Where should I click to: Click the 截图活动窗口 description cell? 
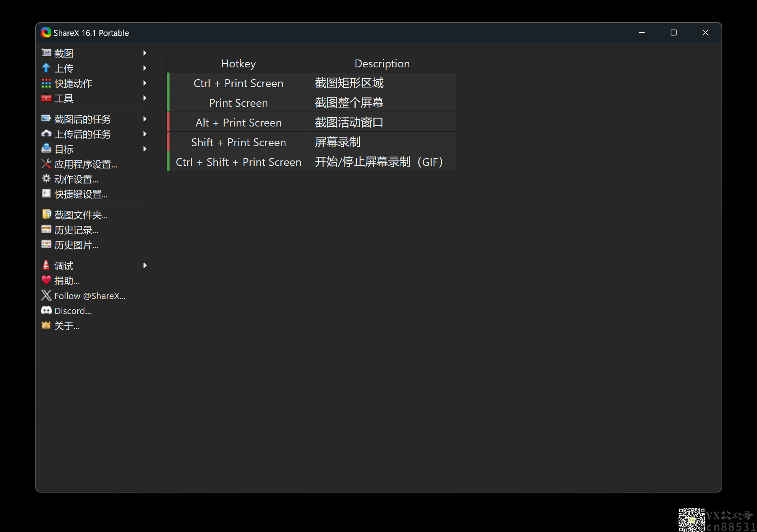click(x=382, y=122)
